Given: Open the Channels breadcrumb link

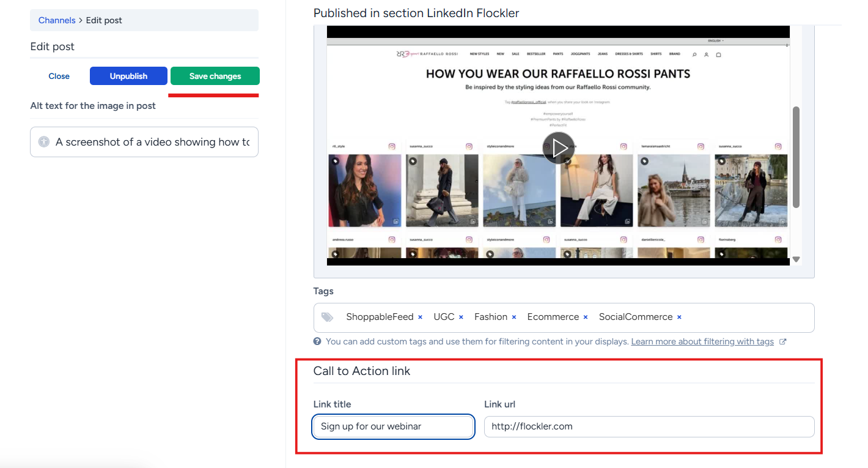Looking at the screenshot, I should [57, 20].
